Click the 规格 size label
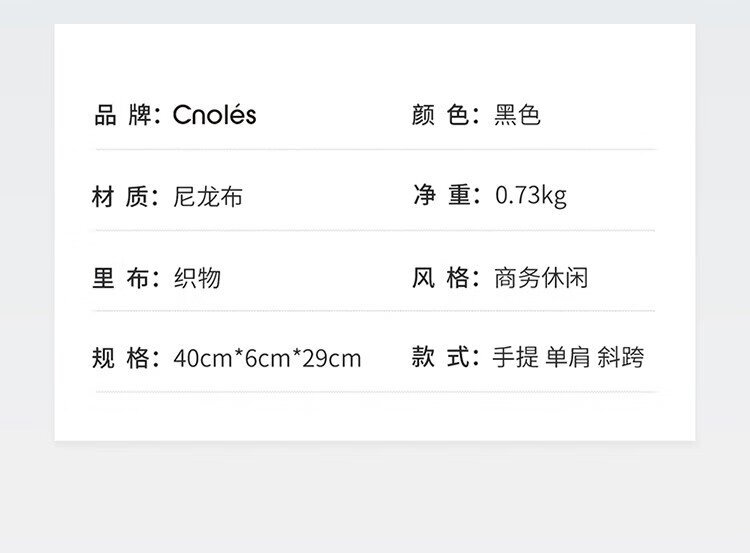Viewport: 750px width, 553px height. [121, 358]
